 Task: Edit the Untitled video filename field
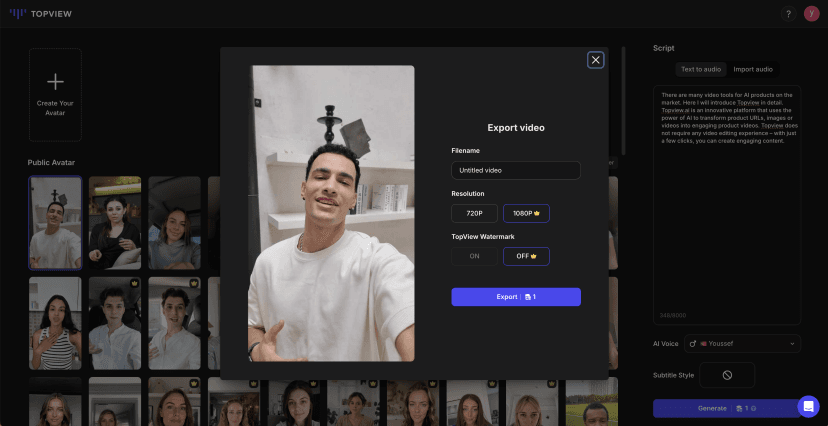click(x=516, y=171)
